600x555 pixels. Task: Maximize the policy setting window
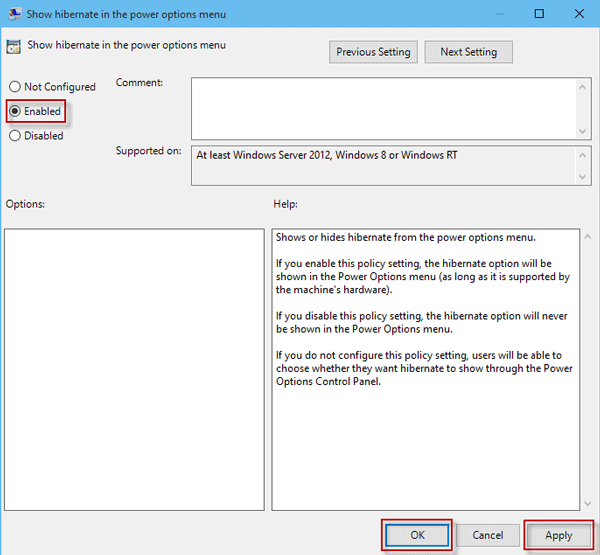click(x=539, y=14)
